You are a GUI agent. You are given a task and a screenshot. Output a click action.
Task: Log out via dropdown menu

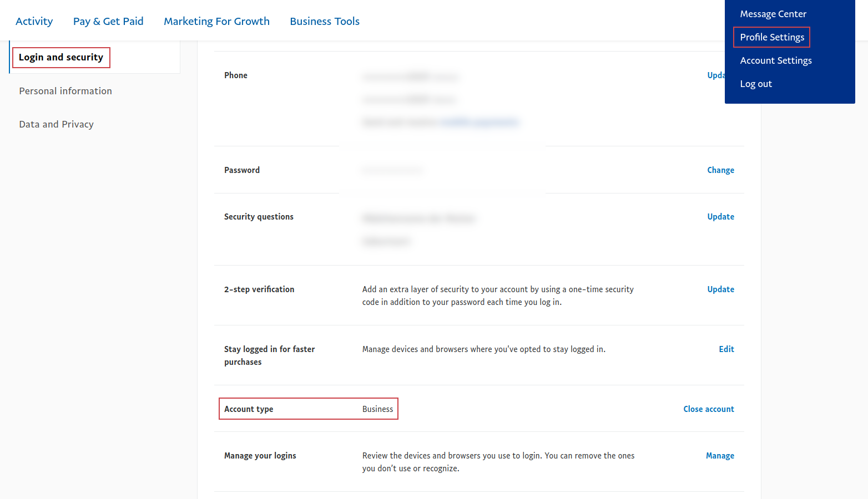pyautogui.click(x=756, y=84)
